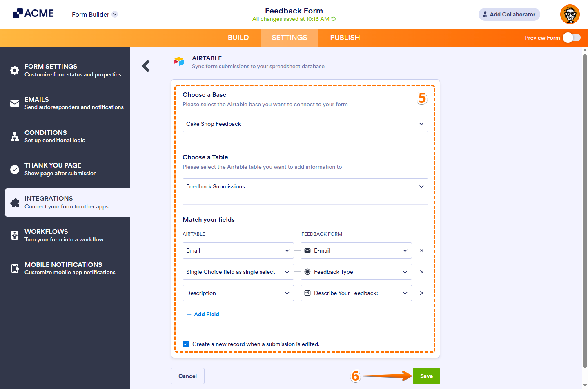Open the Feedback Submissions table dropdown
The image size is (588, 389).
pyautogui.click(x=305, y=186)
